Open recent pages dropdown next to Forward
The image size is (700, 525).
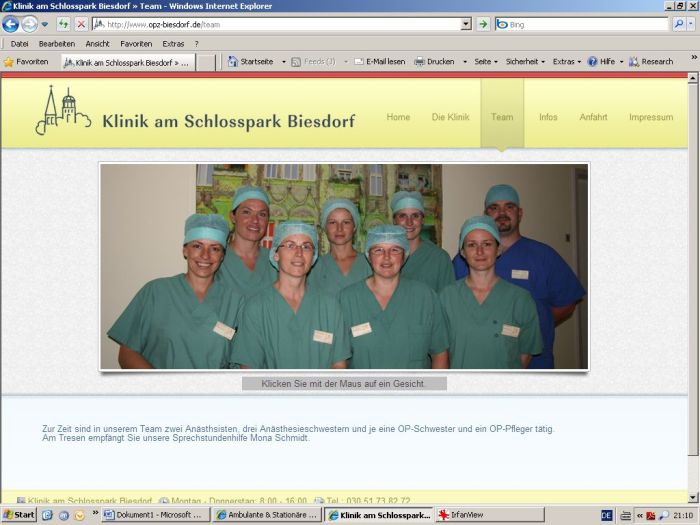tap(45, 25)
